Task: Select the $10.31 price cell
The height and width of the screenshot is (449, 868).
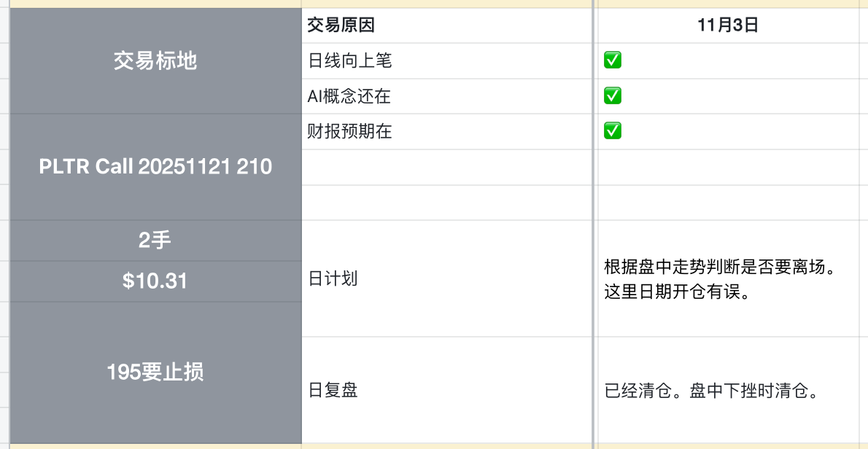Action: [x=155, y=281]
